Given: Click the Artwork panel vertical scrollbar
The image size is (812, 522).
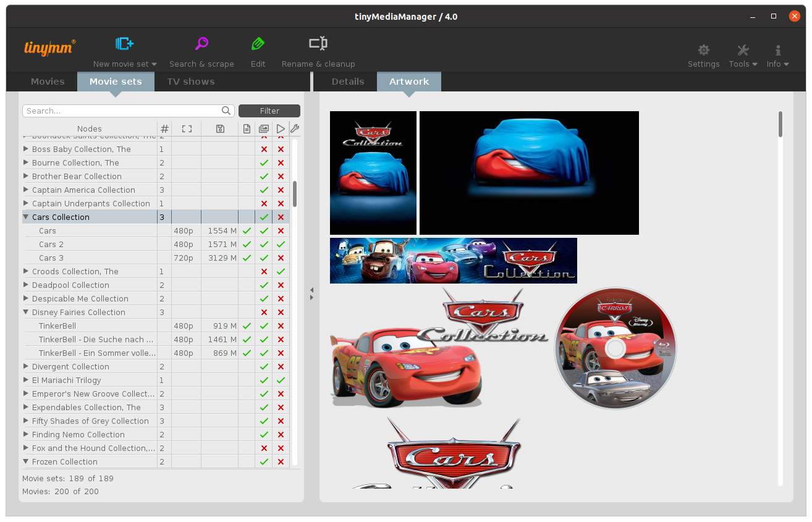Looking at the screenshot, I should 780,124.
